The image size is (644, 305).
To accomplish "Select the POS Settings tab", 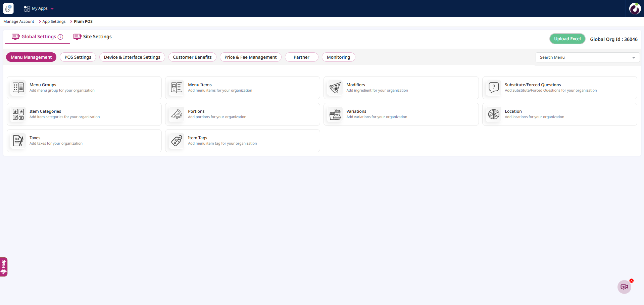I will [x=78, y=57].
